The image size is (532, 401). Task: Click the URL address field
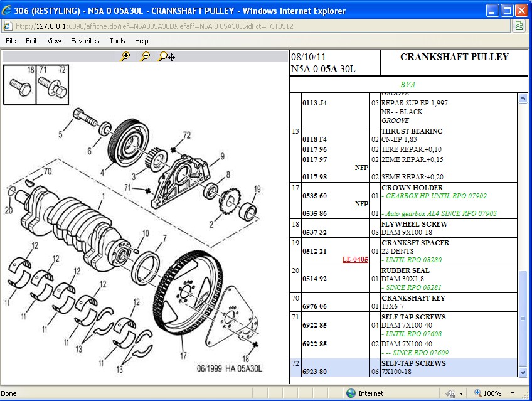tap(251, 26)
